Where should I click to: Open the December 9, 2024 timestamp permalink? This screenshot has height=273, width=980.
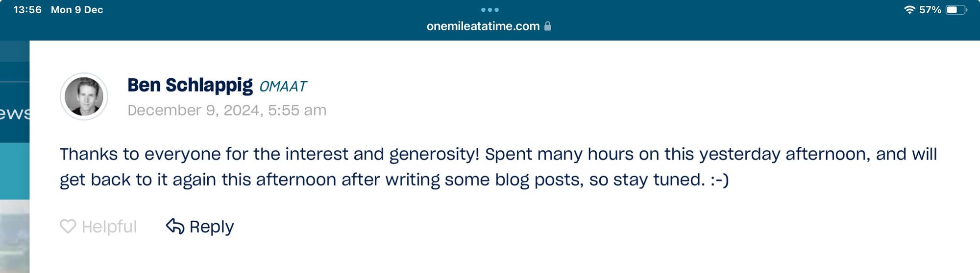227,110
